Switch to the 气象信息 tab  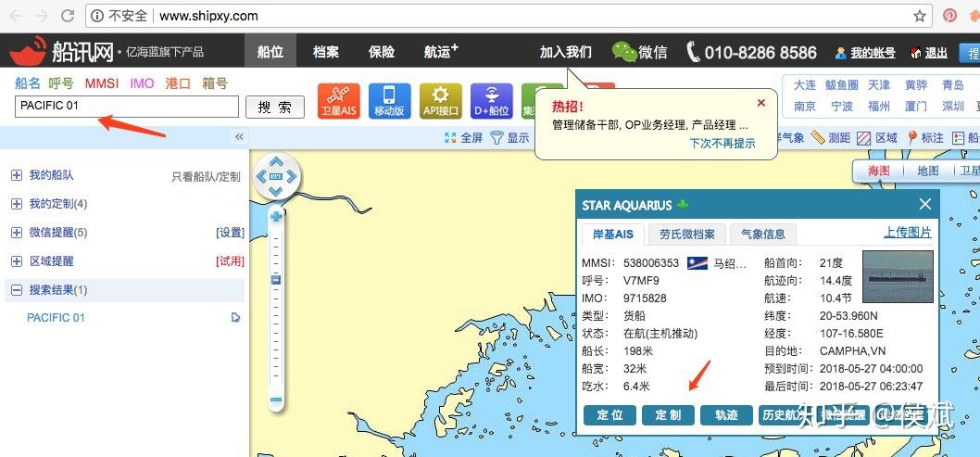(x=762, y=235)
